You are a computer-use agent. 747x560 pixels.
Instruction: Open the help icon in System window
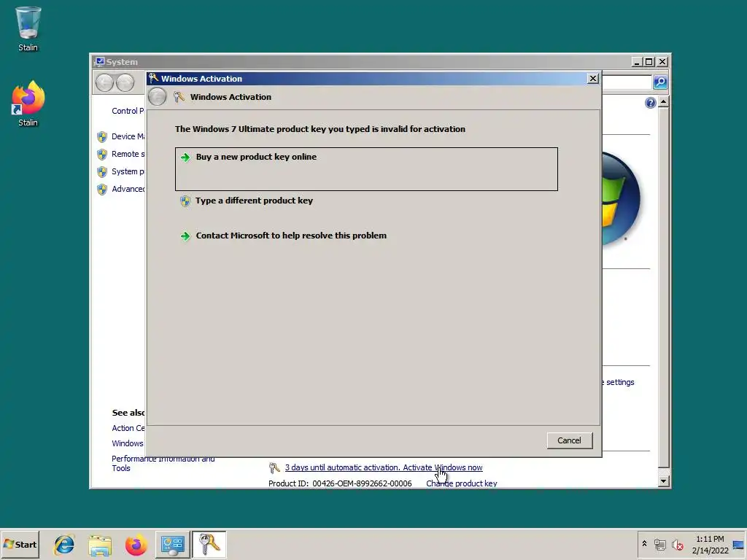click(650, 103)
